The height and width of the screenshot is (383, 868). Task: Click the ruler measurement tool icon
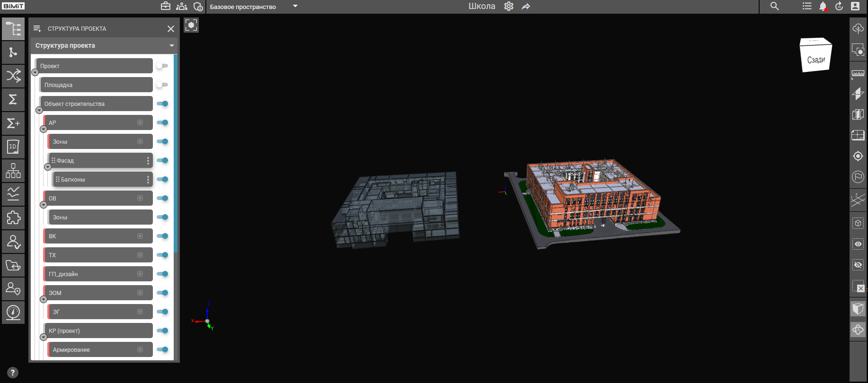point(858,73)
